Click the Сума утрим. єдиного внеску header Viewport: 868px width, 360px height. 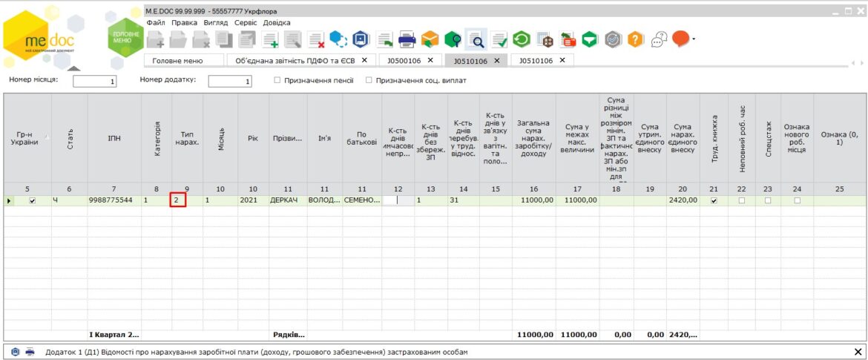651,137
